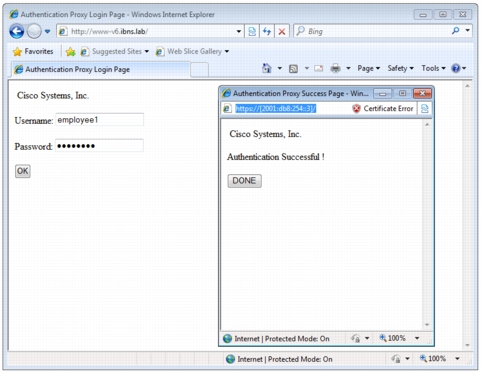Open the search provider dropdown arrow
The height and width of the screenshot is (374, 482).
pyautogui.click(x=468, y=31)
